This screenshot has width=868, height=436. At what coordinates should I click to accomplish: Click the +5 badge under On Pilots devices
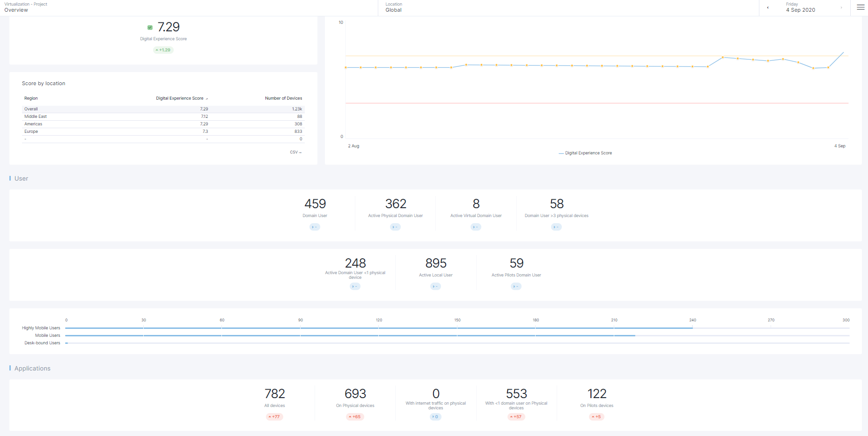[x=596, y=417]
